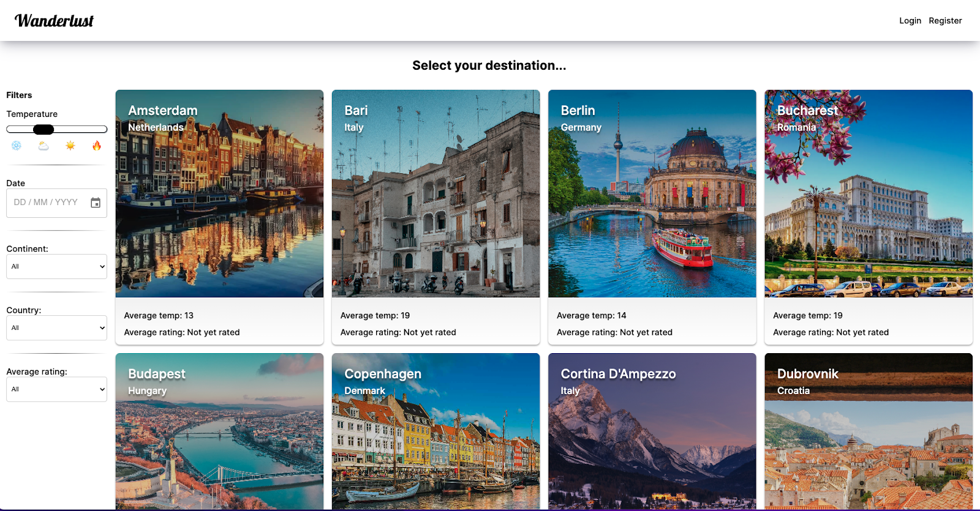Click the DD / MM / YYYY date field
This screenshot has height=511, width=980.
56,203
